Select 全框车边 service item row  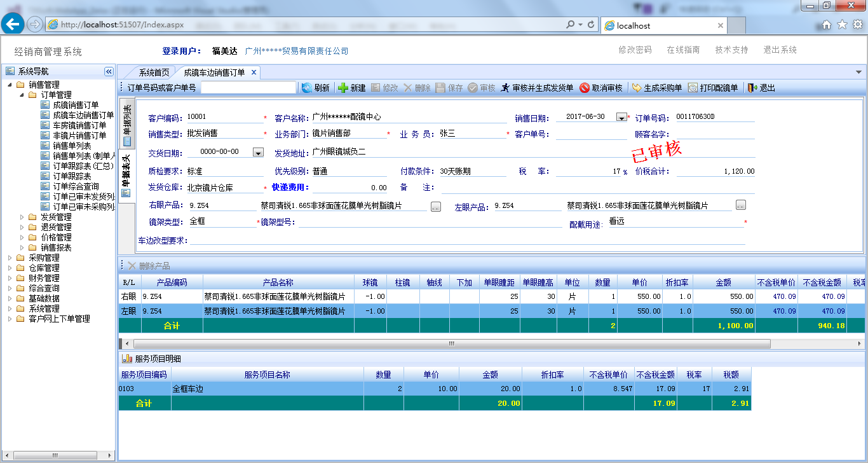click(x=435, y=388)
